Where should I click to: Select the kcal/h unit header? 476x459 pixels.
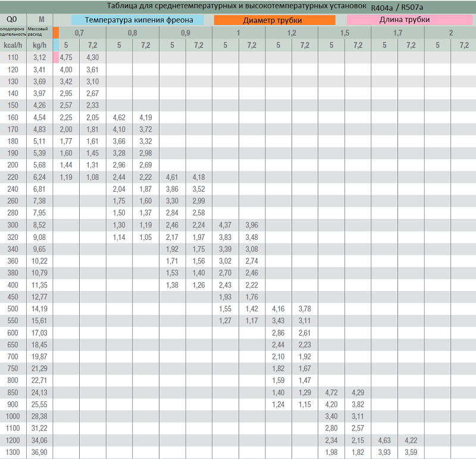tap(12, 45)
